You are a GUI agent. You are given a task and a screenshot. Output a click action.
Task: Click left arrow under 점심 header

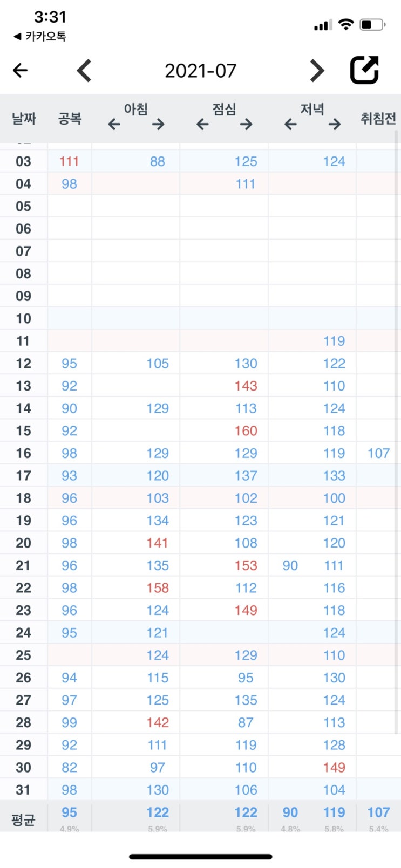(202, 125)
